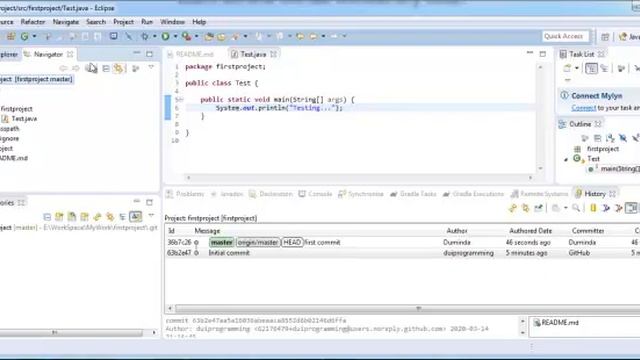Open the Refactor menu

pyautogui.click(x=33, y=22)
